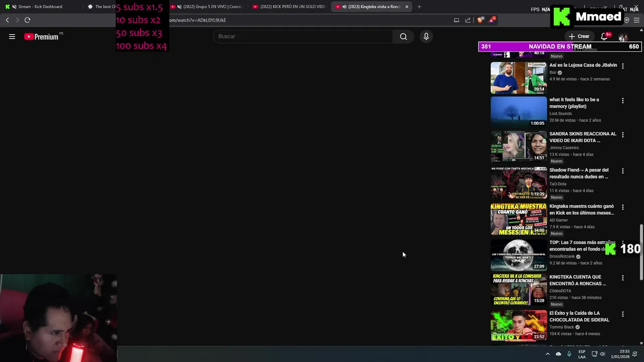The width and height of the screenshot is (644, 362).
Task: Reload the page with refresh icon
Action: pos(27,20)
